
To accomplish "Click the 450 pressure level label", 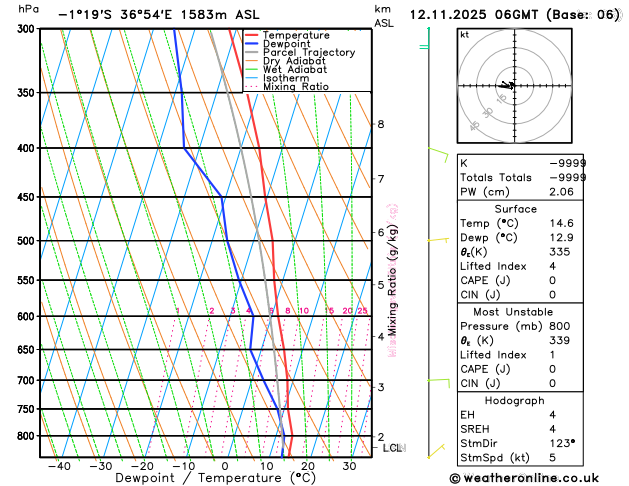I will click(x=28, y=197).
